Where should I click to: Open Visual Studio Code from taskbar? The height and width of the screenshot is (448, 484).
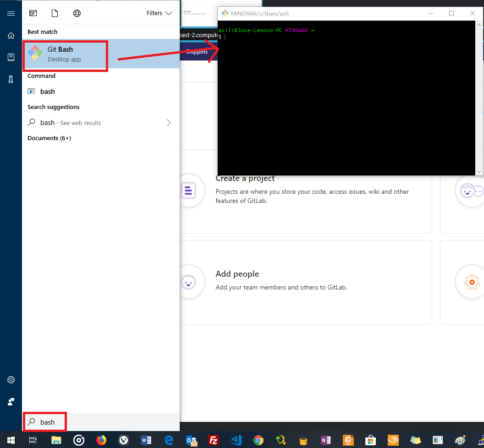(x=236, y=440)
